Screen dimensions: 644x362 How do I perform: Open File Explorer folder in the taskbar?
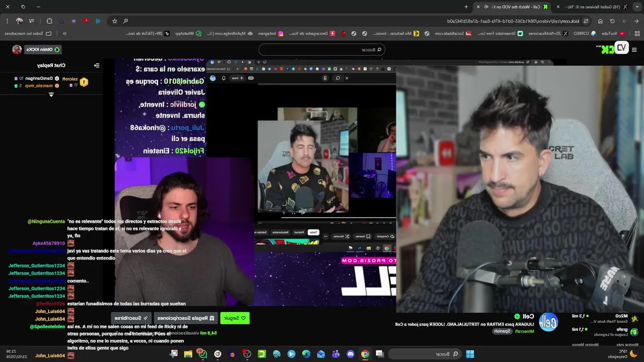188,354
